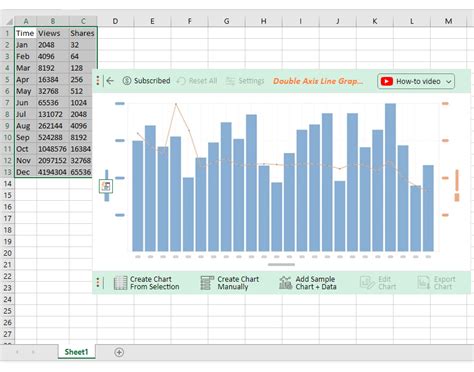
Task: Click the back arrow in chart panel
Action: (110, 81)
